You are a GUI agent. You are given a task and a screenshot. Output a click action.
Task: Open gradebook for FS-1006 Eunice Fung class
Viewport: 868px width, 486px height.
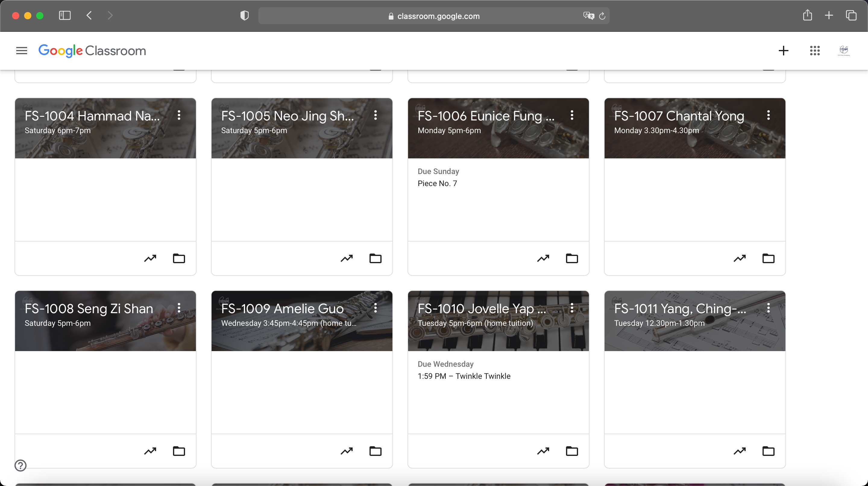543,258
